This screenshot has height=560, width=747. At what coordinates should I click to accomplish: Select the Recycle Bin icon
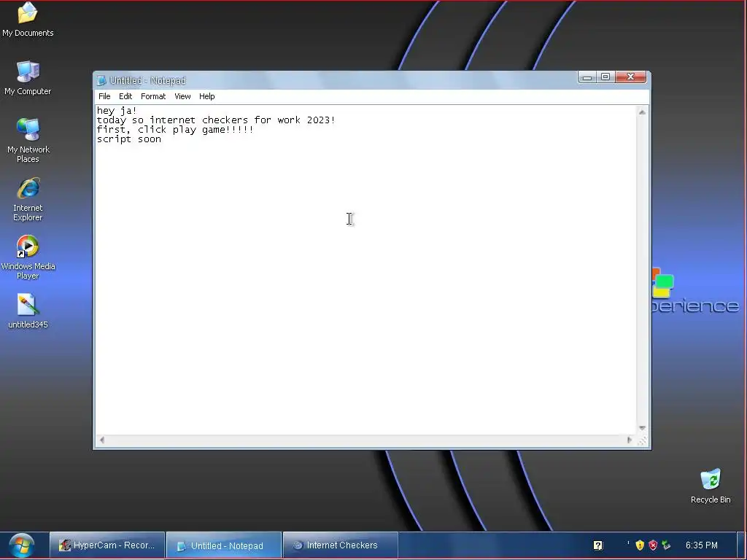[x=711, y=486]
